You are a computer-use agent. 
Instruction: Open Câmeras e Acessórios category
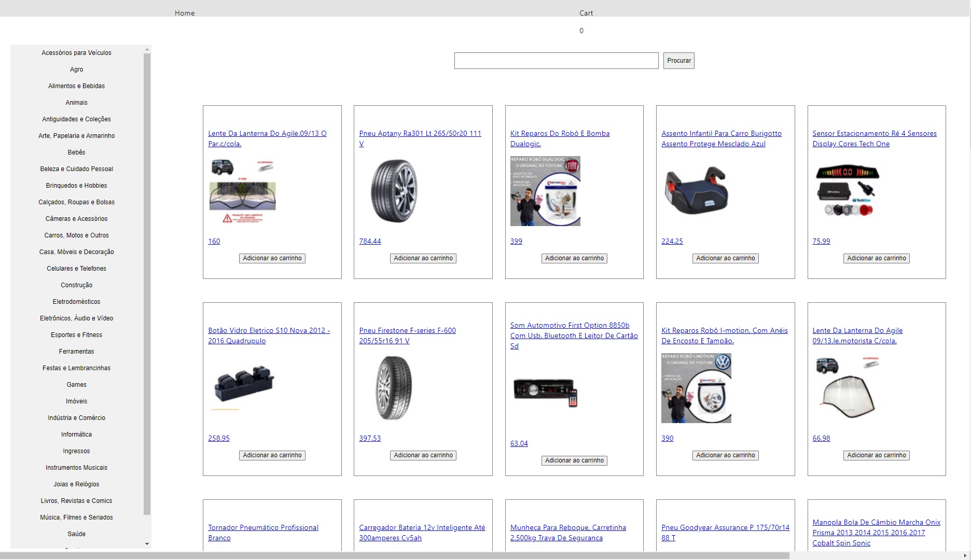pyautogui.click(x=76, y=219)
